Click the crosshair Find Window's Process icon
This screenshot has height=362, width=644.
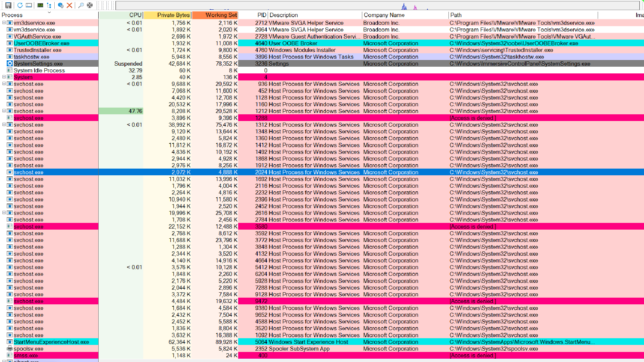[90, 5]
